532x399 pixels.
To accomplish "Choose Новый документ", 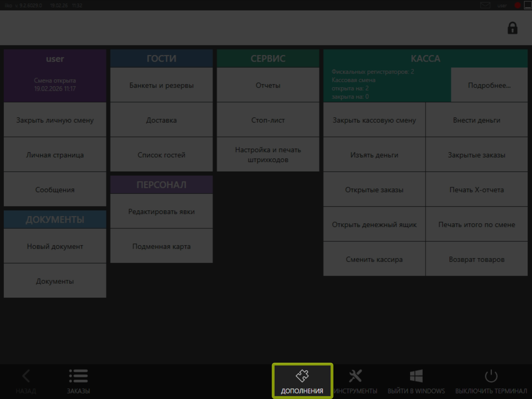I will click(x=55, y=246).
